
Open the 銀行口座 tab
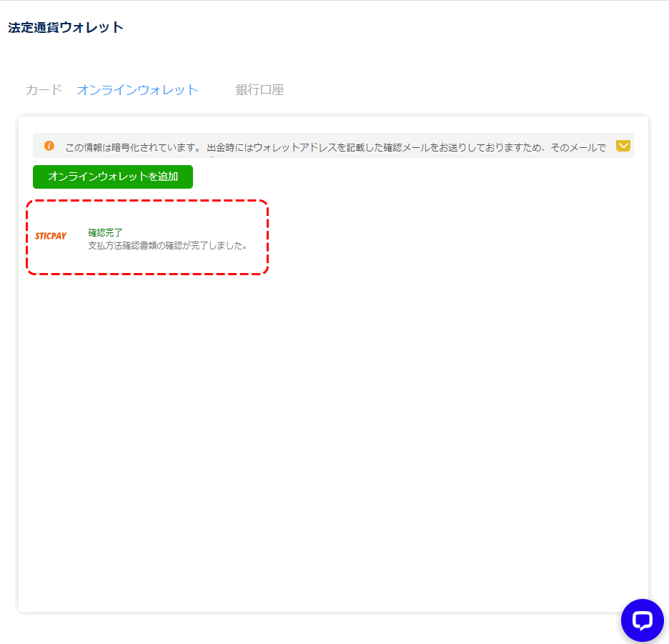[259, 89]
